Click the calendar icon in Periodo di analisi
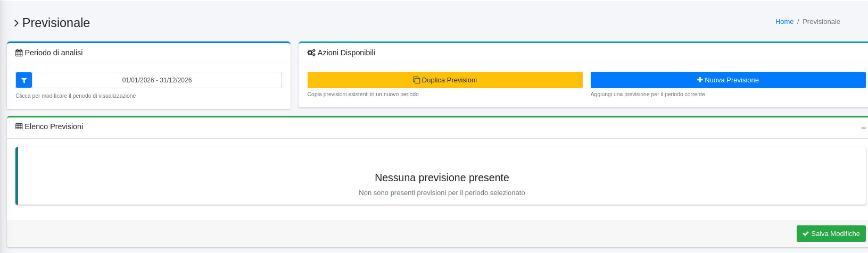Image resolution: width=868 pixels, height=253 pixels. click(x=19, y=53)
